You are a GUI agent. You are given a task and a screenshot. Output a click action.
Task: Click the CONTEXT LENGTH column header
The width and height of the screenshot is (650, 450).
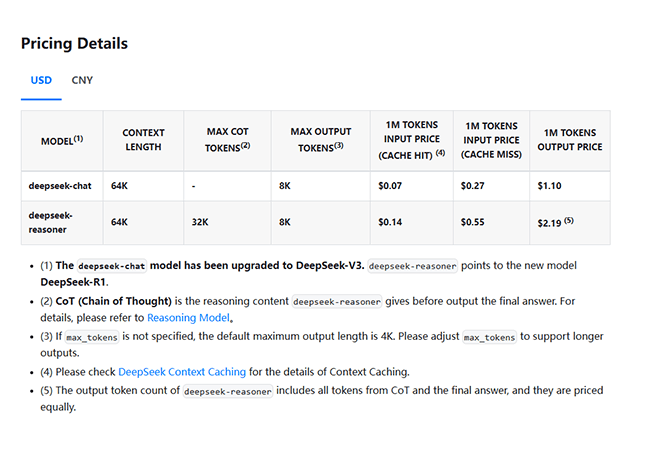(143, 140)
